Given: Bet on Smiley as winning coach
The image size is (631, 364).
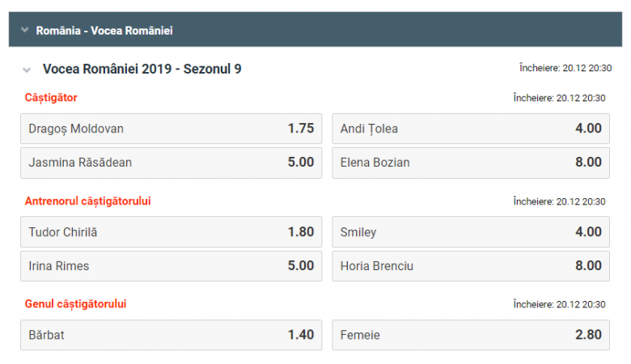Looking at the screenshot, I should [x=471, y=232].
